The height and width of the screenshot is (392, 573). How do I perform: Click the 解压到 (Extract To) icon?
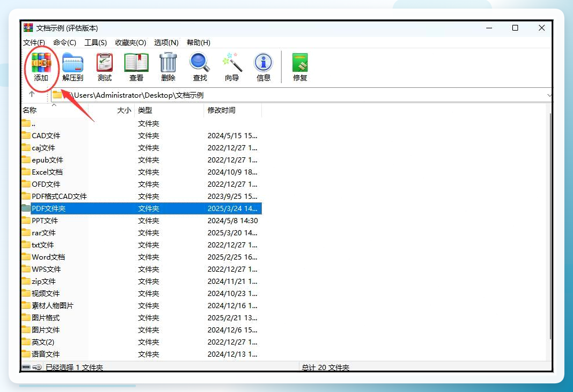(73, 67)
